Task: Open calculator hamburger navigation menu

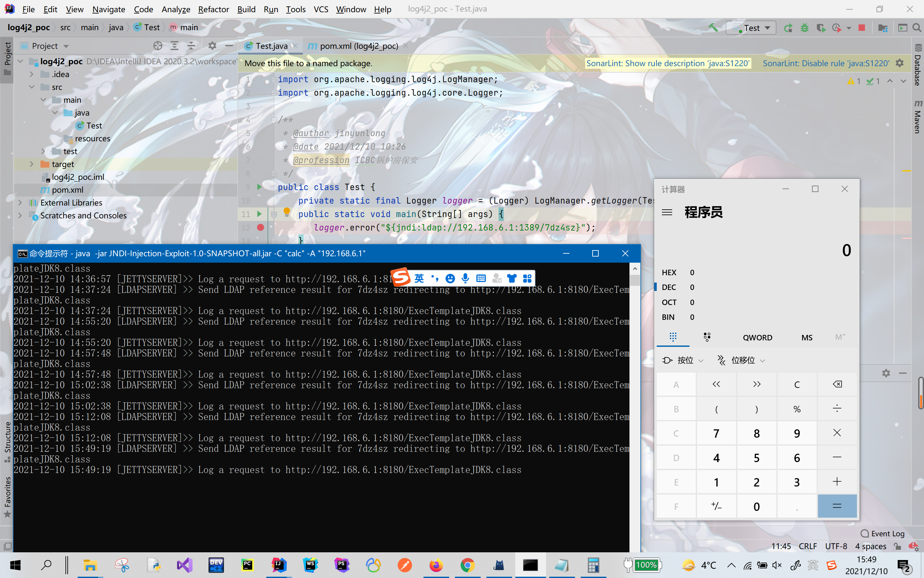Action: (x=667, y=212)
